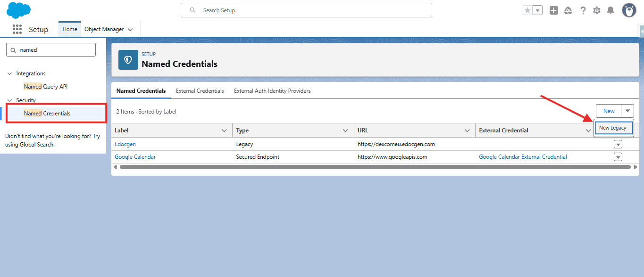
Task: Switch to External Auth Identity Providers tab
Action: click(x=272, y=91)
